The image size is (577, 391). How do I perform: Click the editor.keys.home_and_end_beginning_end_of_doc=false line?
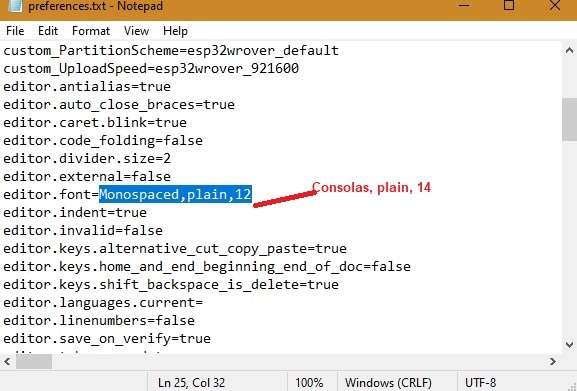[207, 267]
